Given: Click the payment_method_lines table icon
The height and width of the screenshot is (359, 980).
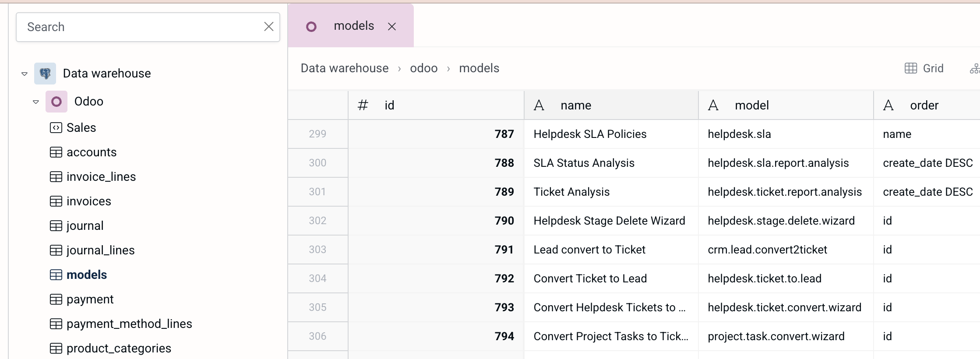Looking at the screenshot, I should [x=56, y=324].
